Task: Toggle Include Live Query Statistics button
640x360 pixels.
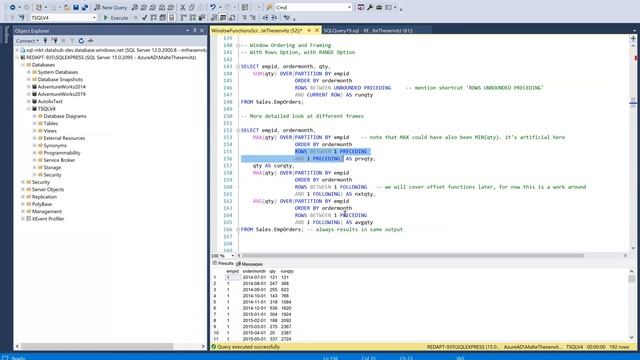Action: point(192,18)
